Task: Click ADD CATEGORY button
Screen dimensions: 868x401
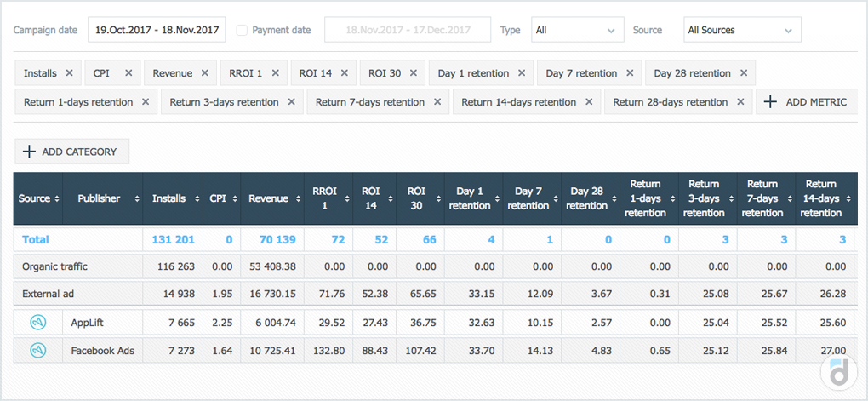Action: (x=71, y=152)
